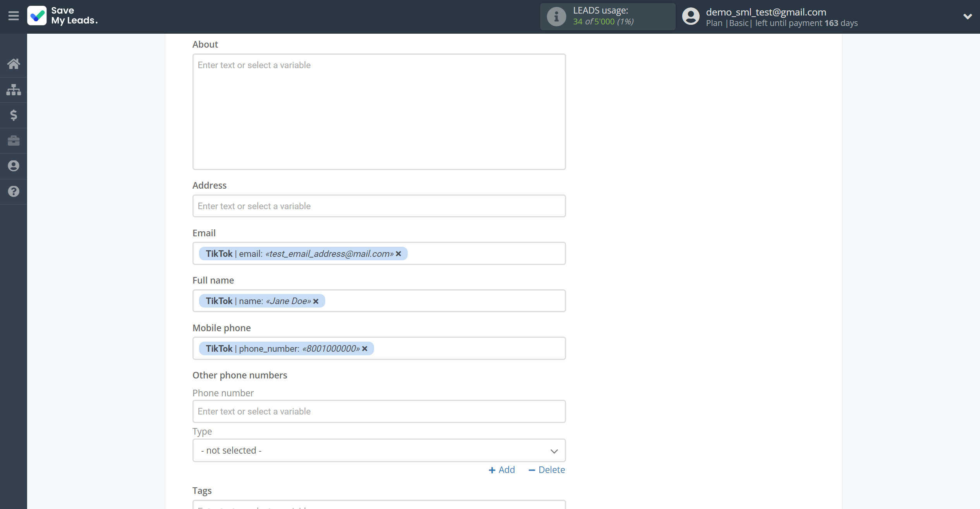Click Add another phone number link
The image size is (980, 509).
[502, 469]
